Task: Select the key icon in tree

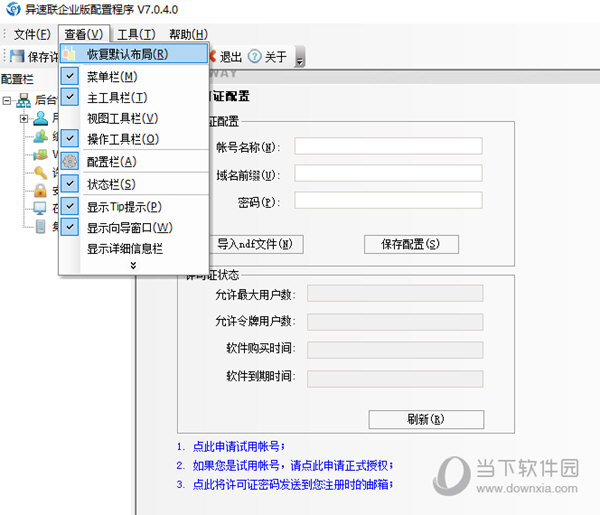Action: [40, 173]
